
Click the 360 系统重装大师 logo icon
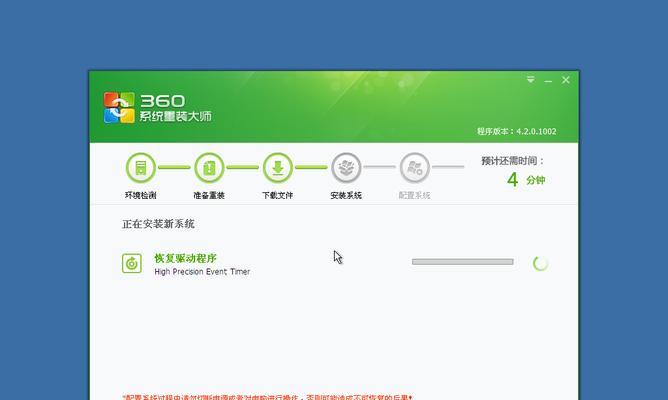(119, 108)
